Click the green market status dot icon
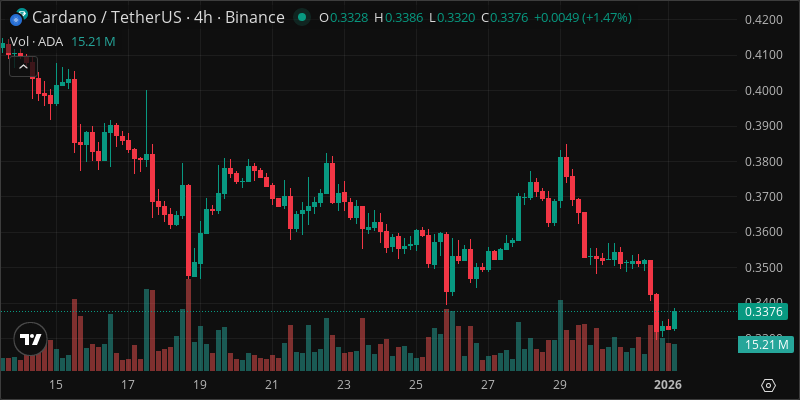 point(302,17)
